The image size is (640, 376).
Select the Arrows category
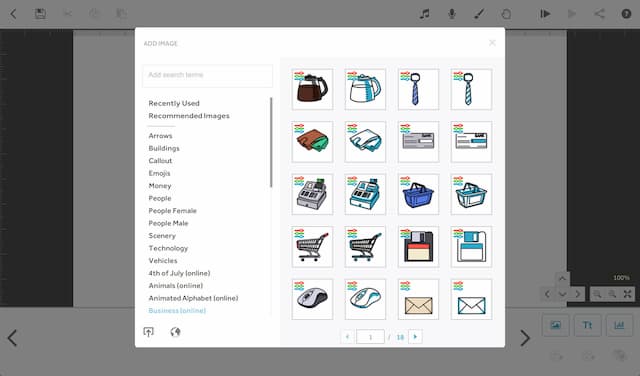tap(160, 136)
